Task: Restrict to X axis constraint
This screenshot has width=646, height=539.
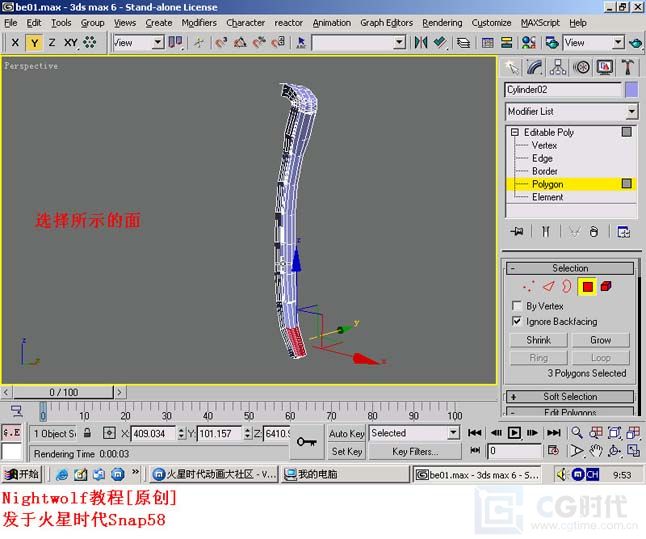Action: point(15,42)
